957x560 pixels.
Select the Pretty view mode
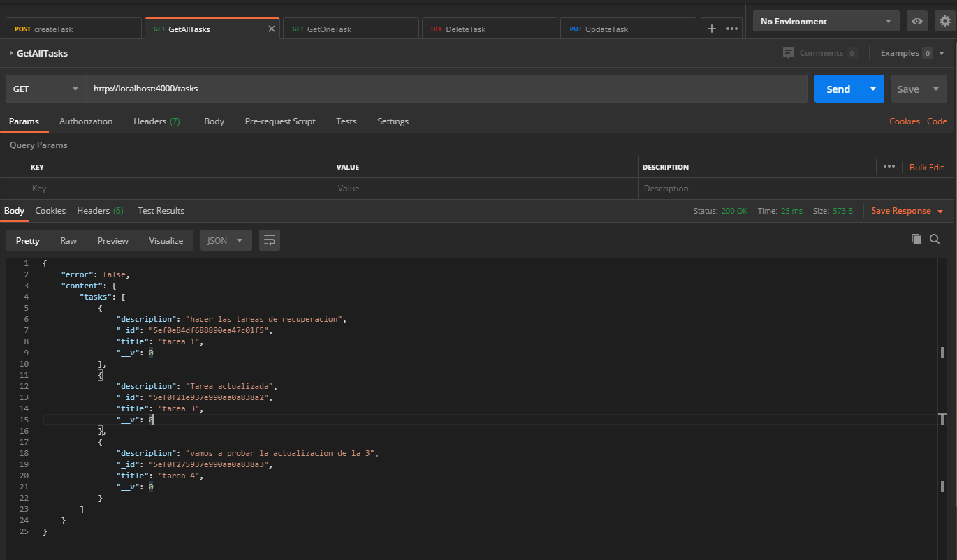(28, 240)
